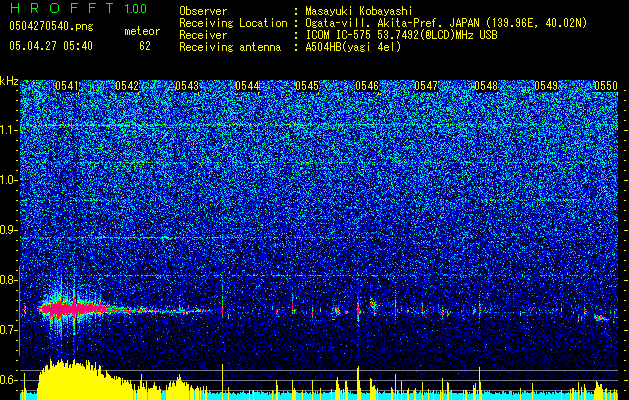Click the kHz axis unit label

(x=9, y=81)
